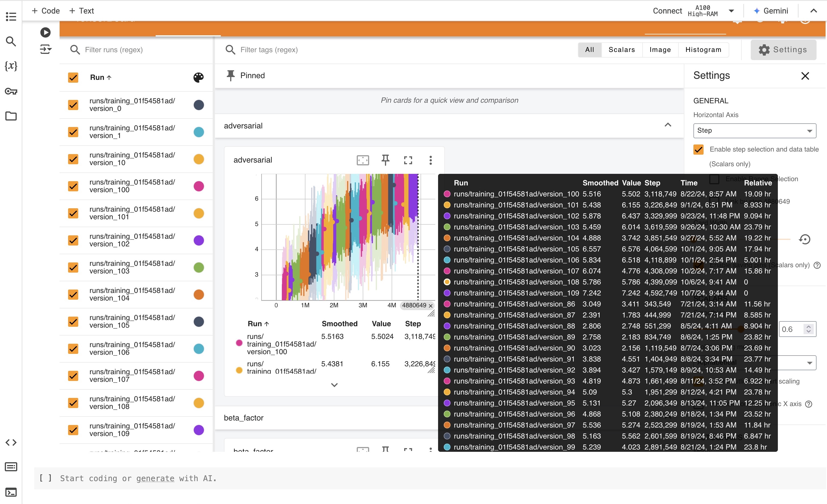Screen dimensions: 827x504
Task: Click the Pinned pin icon
Action: (230, 75)
